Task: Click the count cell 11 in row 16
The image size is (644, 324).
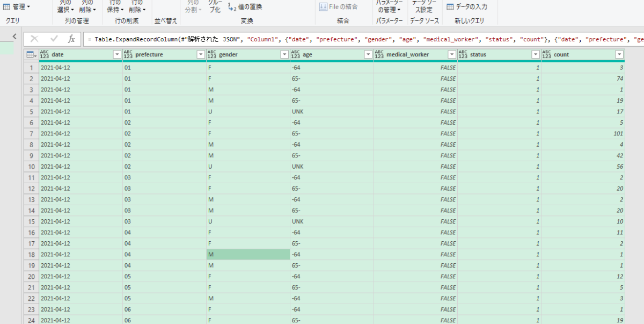Action: click(583, 232)
